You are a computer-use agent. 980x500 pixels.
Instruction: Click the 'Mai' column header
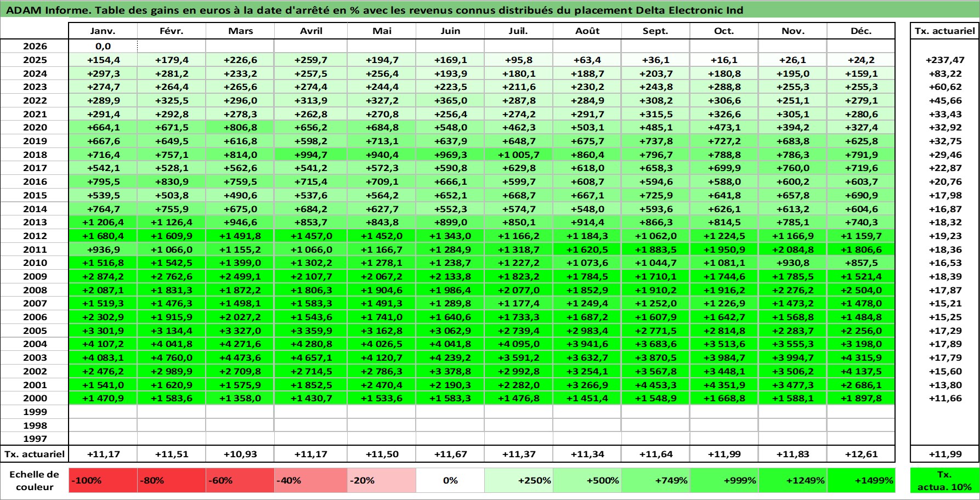(382, 31)
